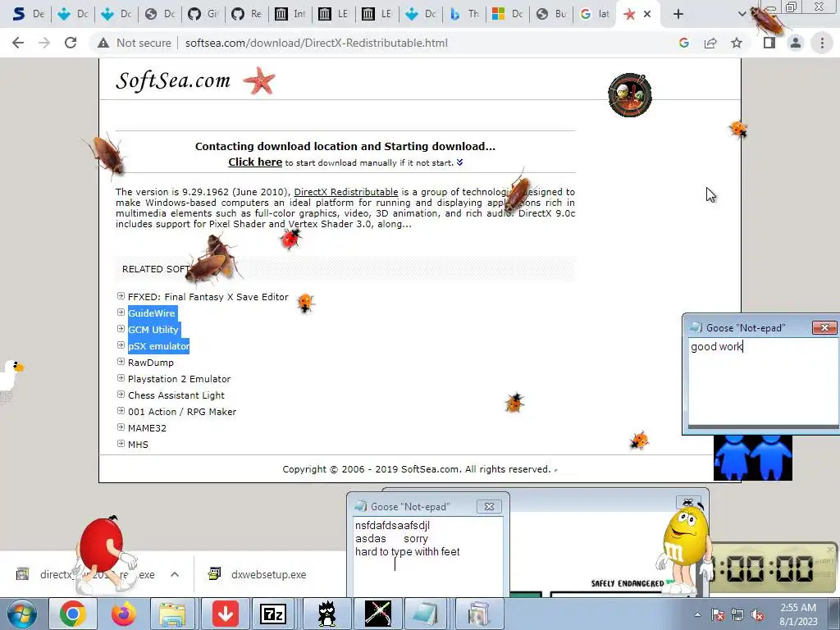
Task: Reload the SoftSea page
Action: 71,43
